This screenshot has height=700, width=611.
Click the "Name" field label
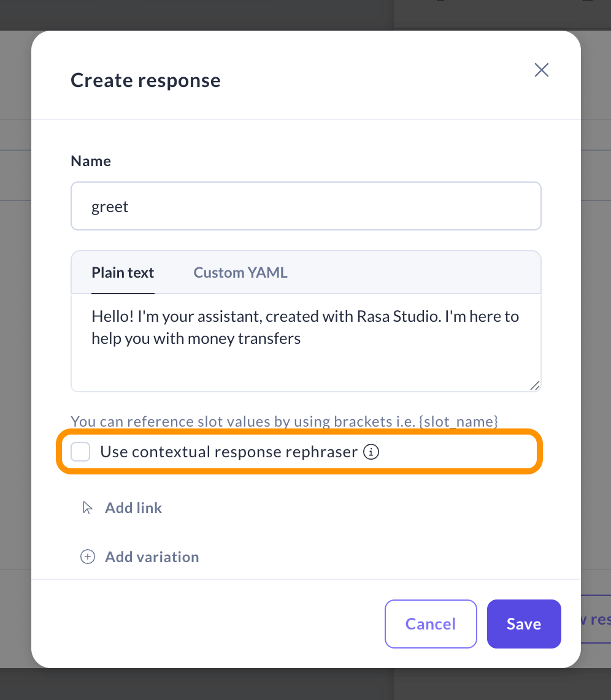(91, 161)
